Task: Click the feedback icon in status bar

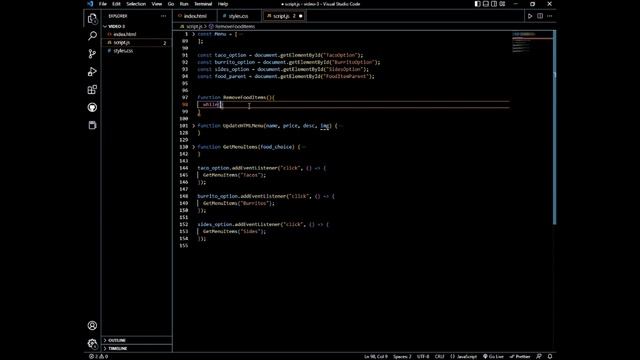Action: (539, 356)
